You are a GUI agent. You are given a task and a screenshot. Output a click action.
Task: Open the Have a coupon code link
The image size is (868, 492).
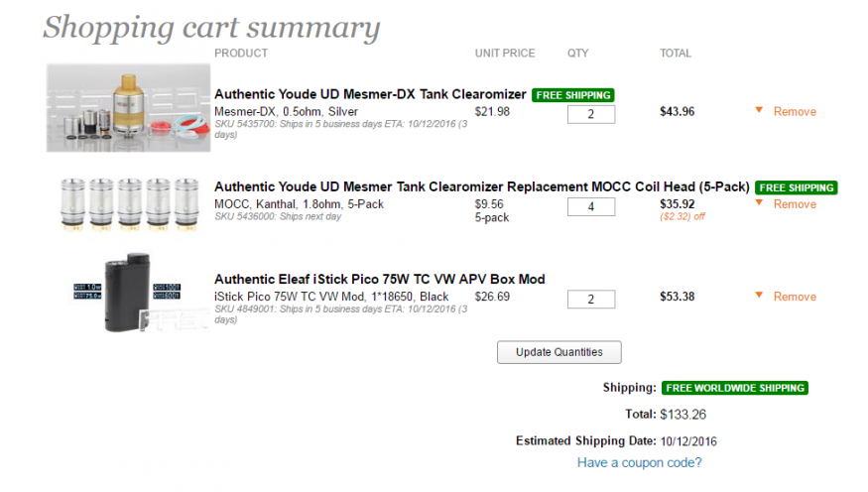click(640, 462)
